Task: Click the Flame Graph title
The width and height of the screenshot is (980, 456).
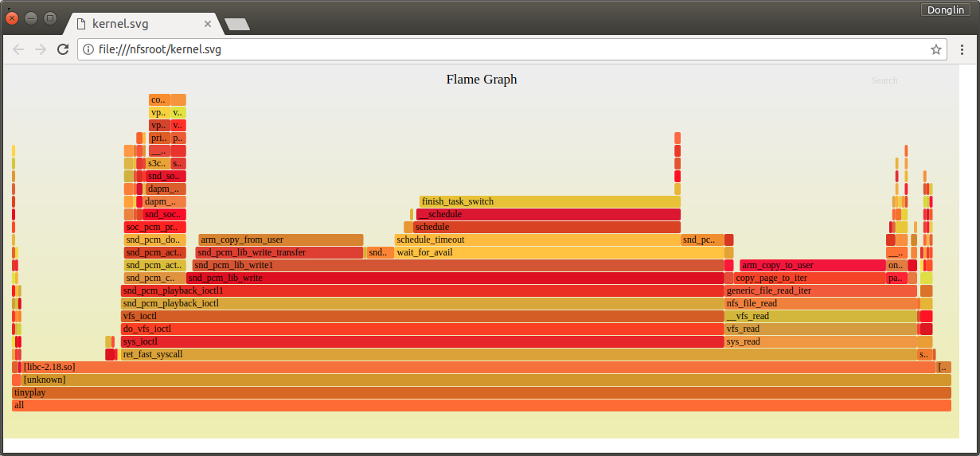Action: pyautogui.click(x=482, y=79)
